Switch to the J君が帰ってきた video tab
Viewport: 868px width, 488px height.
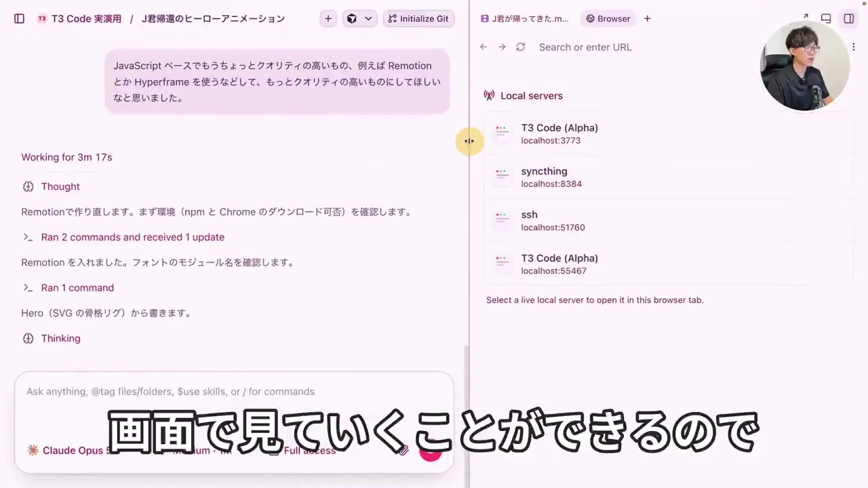point(525,19)
